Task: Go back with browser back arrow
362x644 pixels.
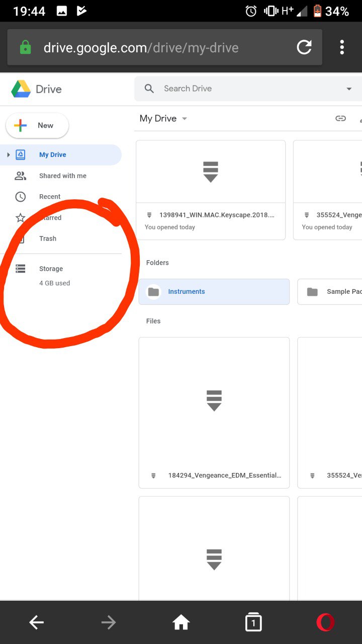Action: (36, 623)
